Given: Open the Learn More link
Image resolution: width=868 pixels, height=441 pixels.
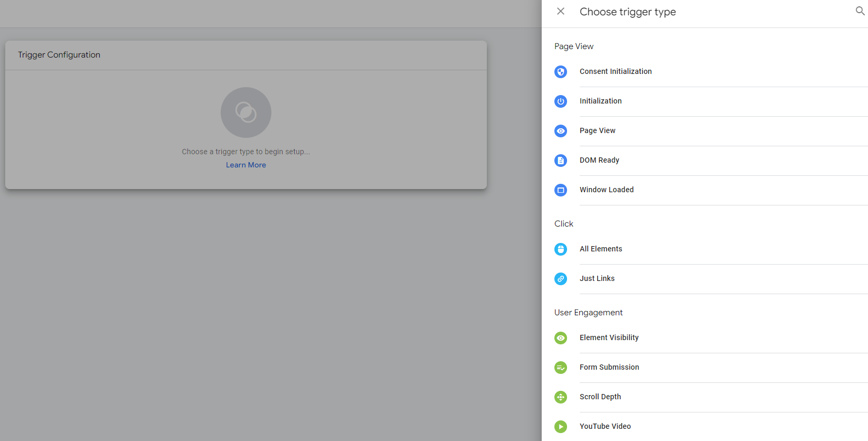Looking at the screenshot, I should click(246, 165).
